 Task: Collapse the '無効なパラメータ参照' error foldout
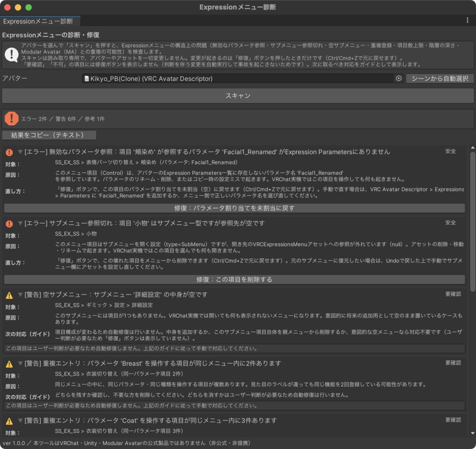click(20, 152)
